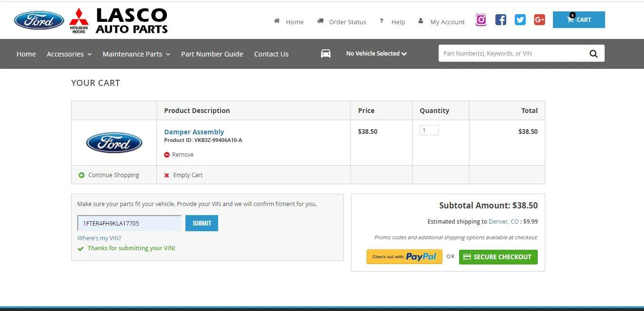Image resolution: width=644 pixels, height=311 pixels.
Task: Click the truck icon beside Order Status
Action: [x=321, y=21]
